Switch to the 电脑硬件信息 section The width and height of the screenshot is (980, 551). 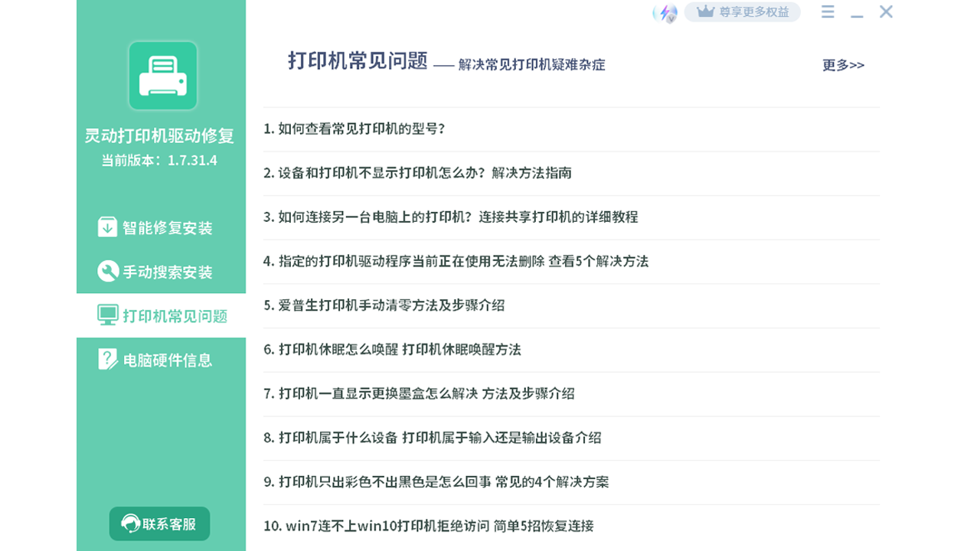click(x=158, y=360)
